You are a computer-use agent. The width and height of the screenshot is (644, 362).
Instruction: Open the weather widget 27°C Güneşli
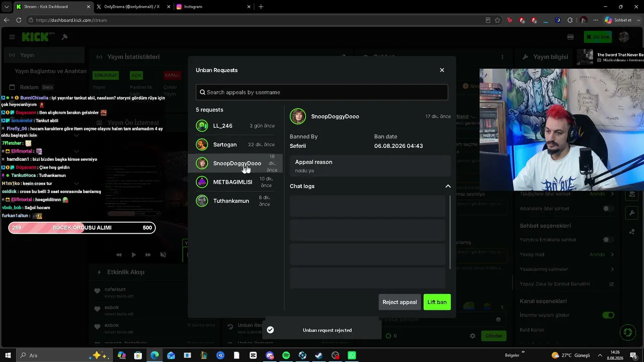(571, 355)
